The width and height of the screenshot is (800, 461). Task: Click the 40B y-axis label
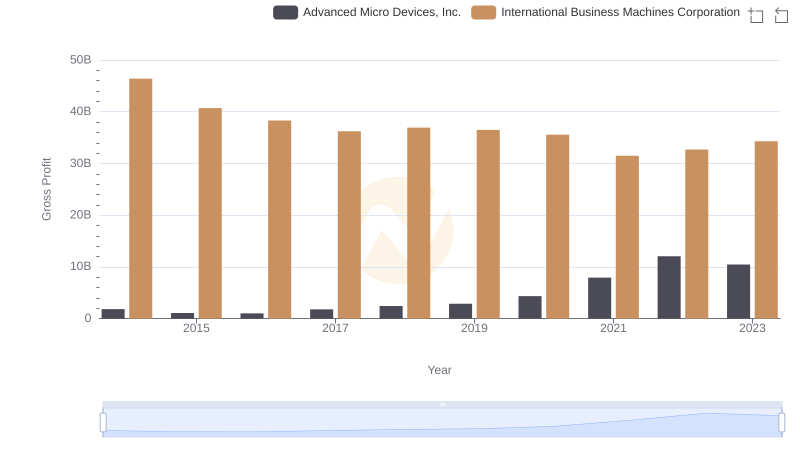tap(81, 111)
